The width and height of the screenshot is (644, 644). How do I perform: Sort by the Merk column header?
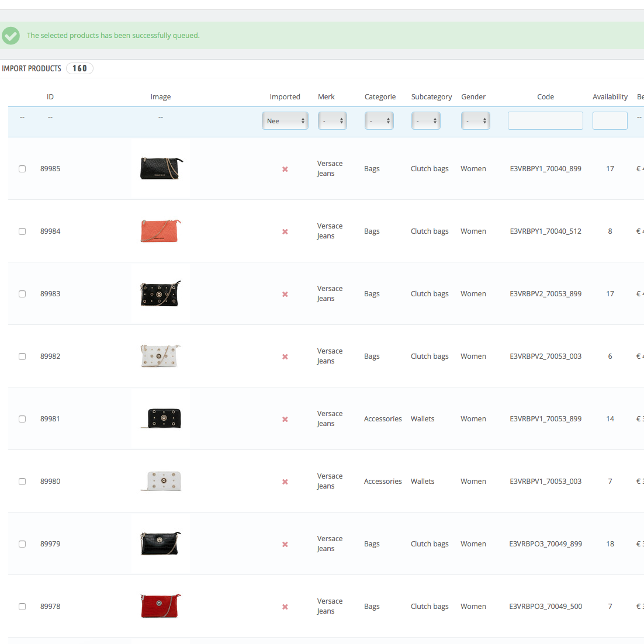coord(326,96)
